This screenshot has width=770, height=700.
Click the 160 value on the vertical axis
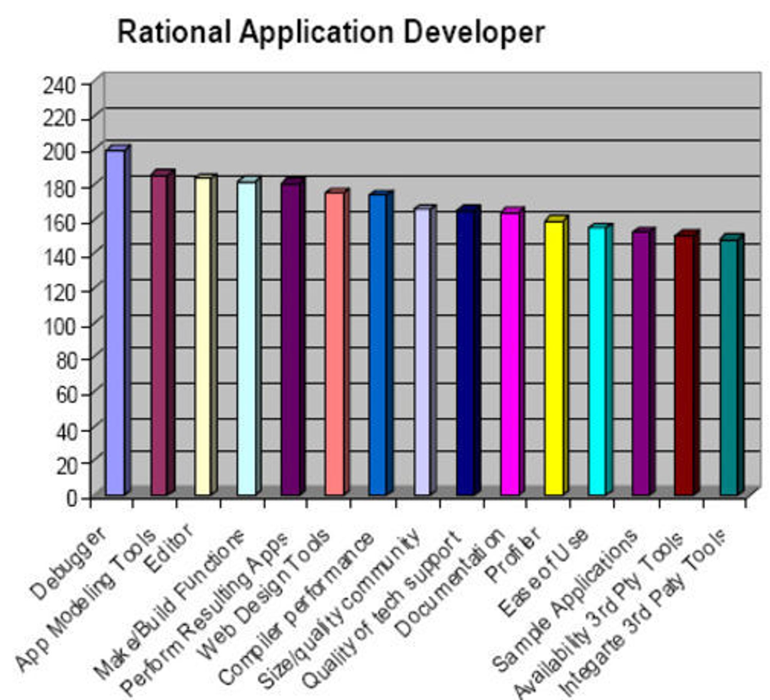click(x=60, y=224)
